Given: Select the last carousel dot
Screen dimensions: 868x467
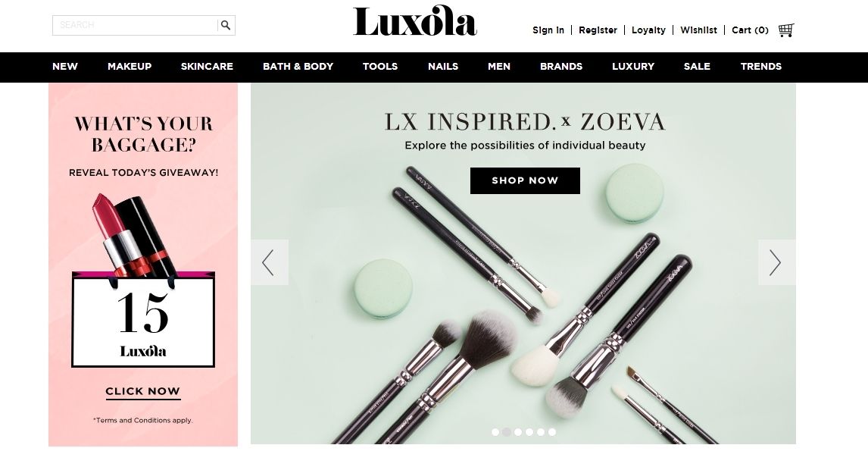Looking at the screenshot, I should (552, 432).
